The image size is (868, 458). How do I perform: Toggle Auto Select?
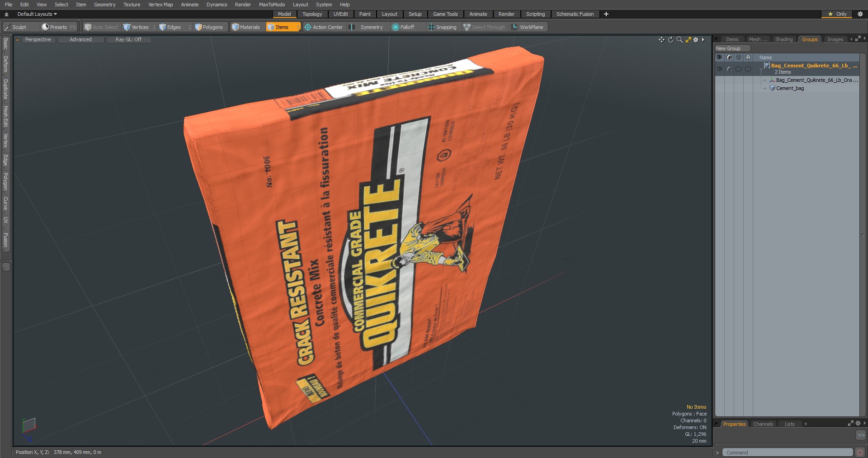(x=101, y=27)
